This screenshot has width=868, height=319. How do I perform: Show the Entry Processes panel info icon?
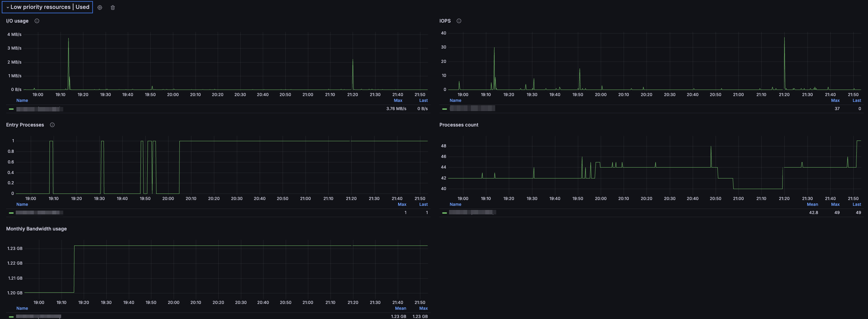52,125
